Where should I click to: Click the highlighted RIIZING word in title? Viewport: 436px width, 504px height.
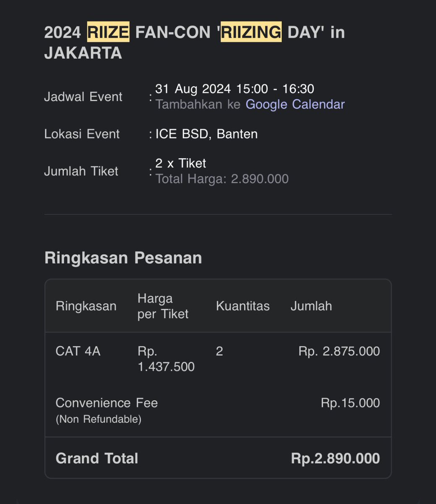[252, 32]
